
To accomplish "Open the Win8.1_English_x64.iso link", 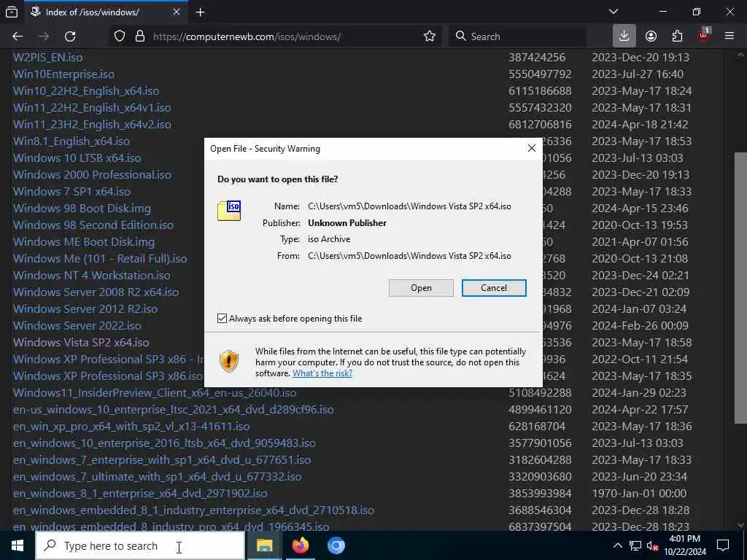I will pyautogui.click(x=71, y=141).
